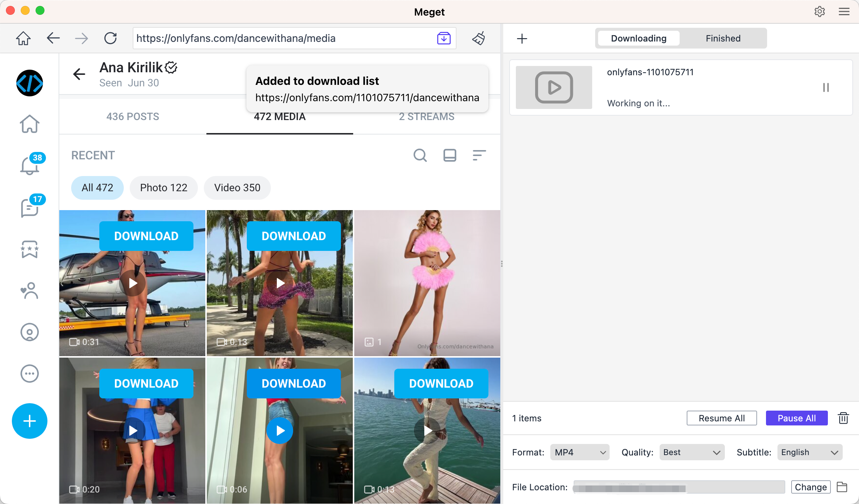Select the Photo 122 filter chip
The image size is (859, 504).
(163, 188)
